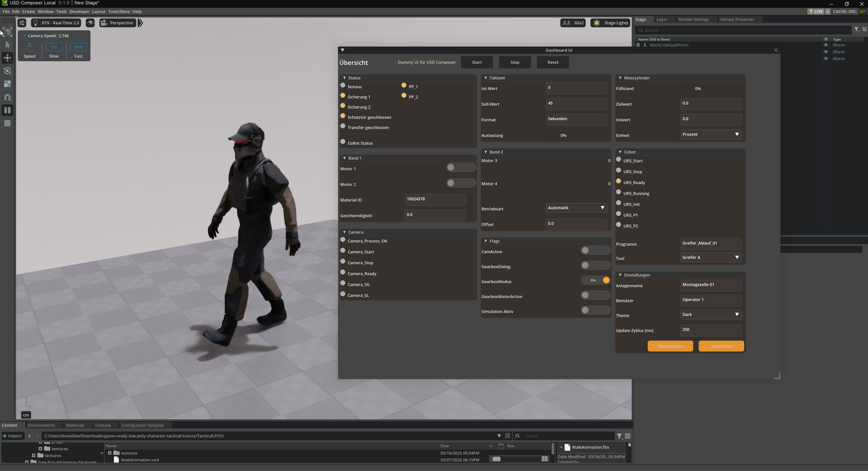This screenshot has height=471, width=868.
Task: Open the Theme dropdown showing Dark
Action: tap(710, 315)
